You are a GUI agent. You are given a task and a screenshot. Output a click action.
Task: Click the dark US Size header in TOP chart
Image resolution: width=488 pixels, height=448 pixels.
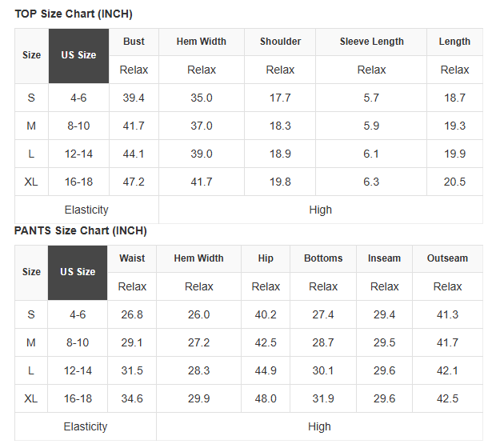click(78, 56)
